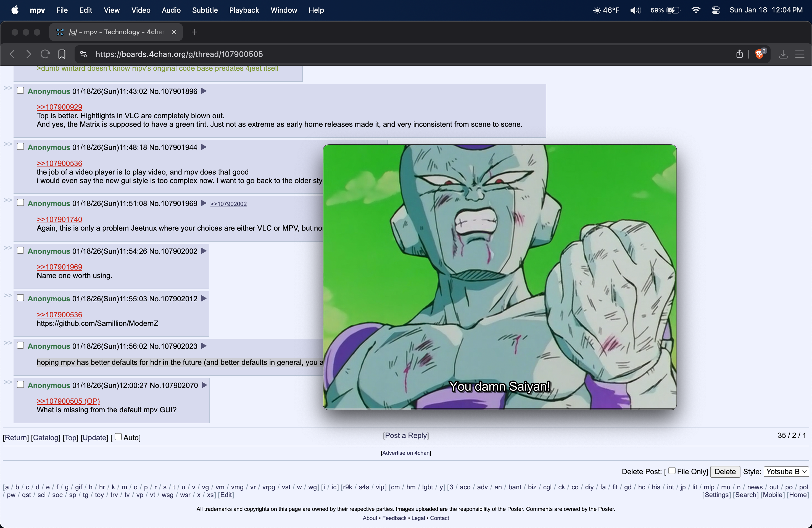The width and height of the screenshot is (812, 528).
Task: Expand post menu arrow for No.107902002
Action: tap(204, 251)
